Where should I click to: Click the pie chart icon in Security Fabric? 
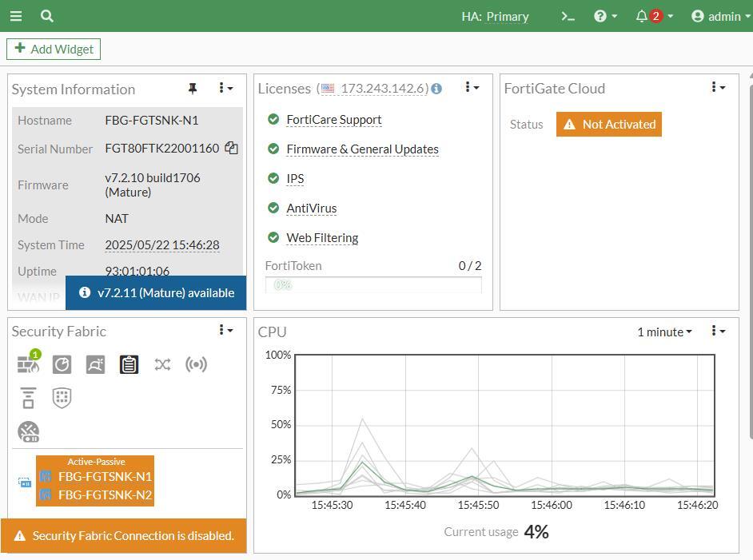62,364
